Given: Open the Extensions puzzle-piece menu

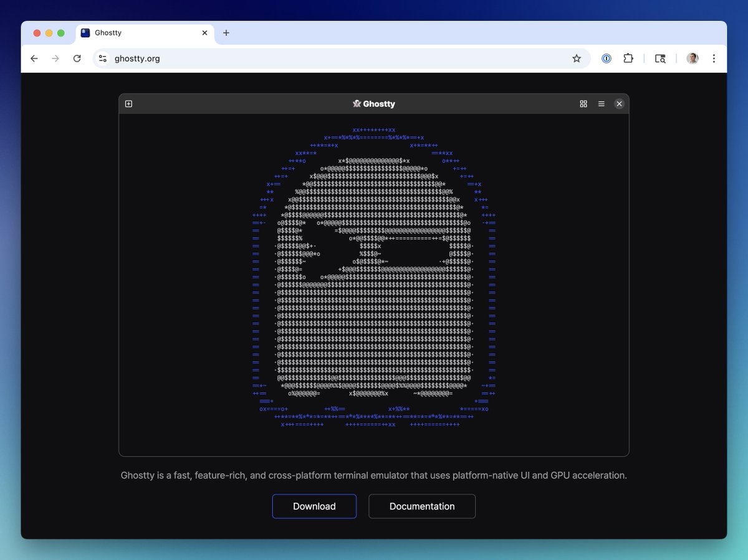Looking at the screenshot, I should [628, 59].
